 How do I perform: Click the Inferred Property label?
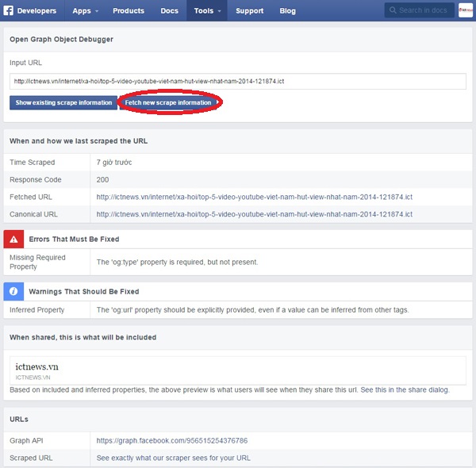[x=37, y=310]
